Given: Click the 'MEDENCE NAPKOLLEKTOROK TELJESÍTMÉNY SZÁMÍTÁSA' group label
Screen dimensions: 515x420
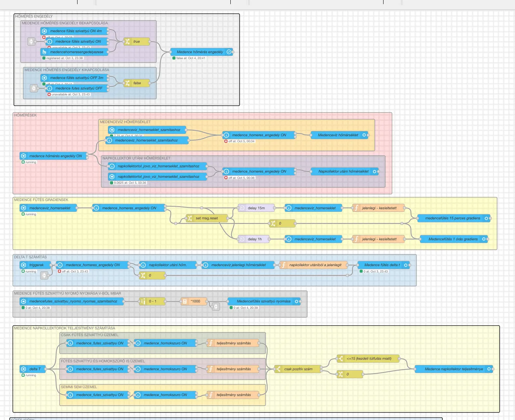Looking at the screenshot, I should [65, 328].
